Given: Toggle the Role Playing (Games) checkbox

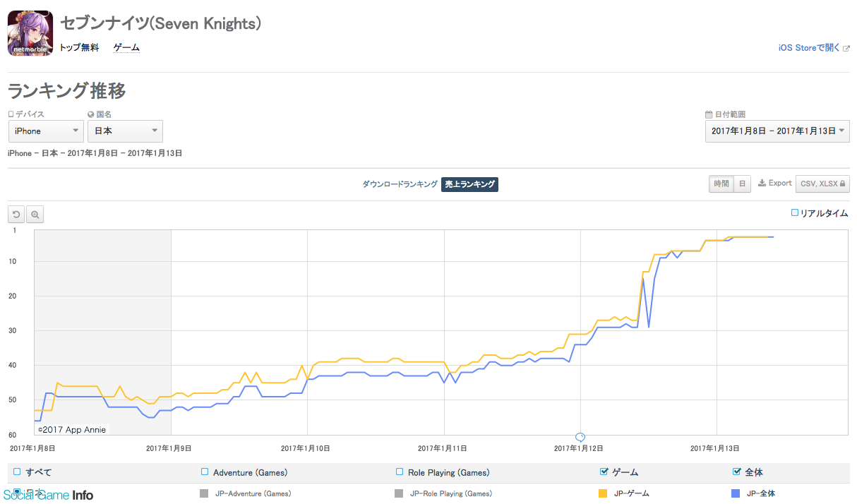Looking at the screenshot, I should pyautogui.click(x=401, y=472).
